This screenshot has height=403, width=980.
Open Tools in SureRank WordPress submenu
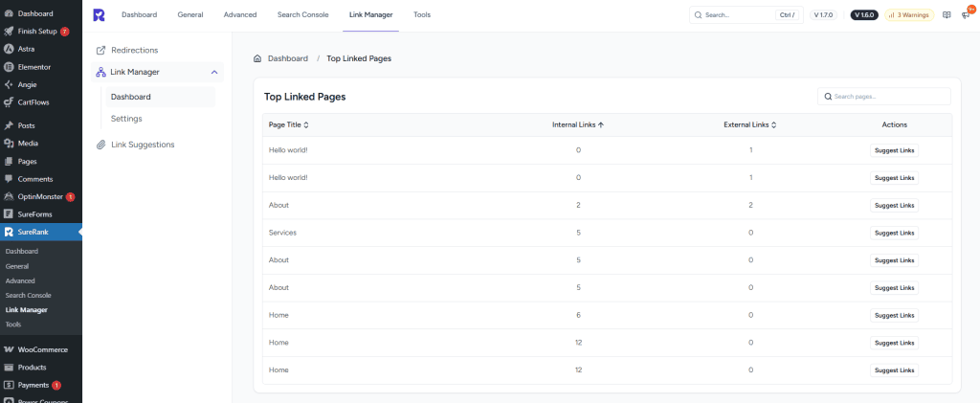[x=13, y=325]
